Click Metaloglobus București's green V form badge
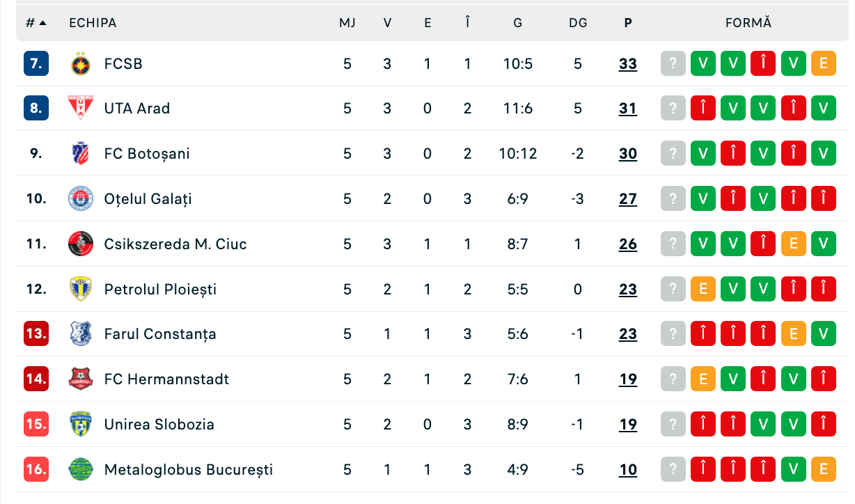This screenshot has width=855, height=504. pos(793,469)
